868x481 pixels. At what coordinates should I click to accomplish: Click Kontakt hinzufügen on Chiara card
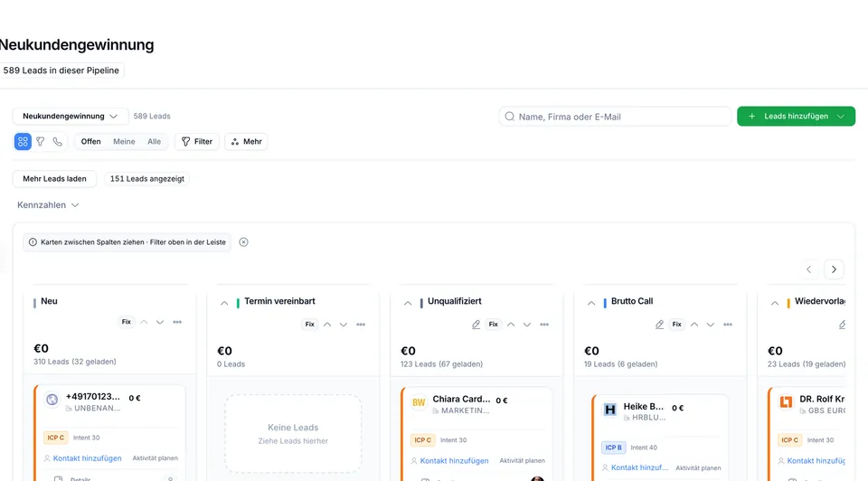tap(454, 460)
